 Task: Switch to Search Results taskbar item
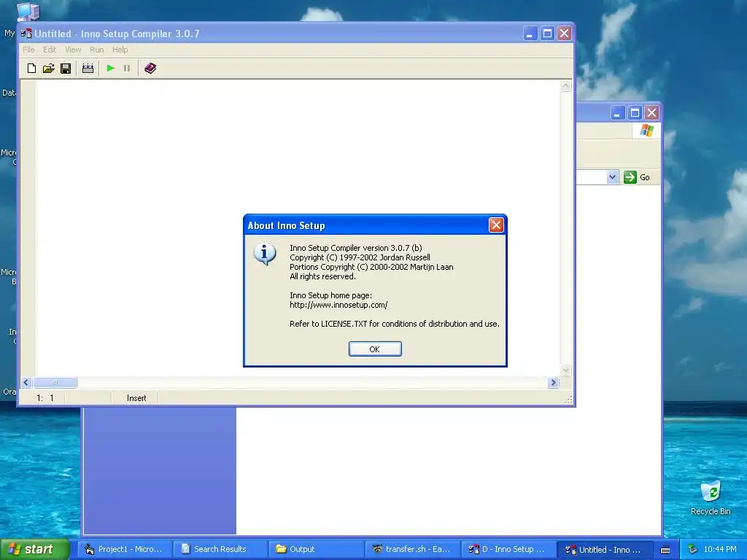click(x=220, y=549)
